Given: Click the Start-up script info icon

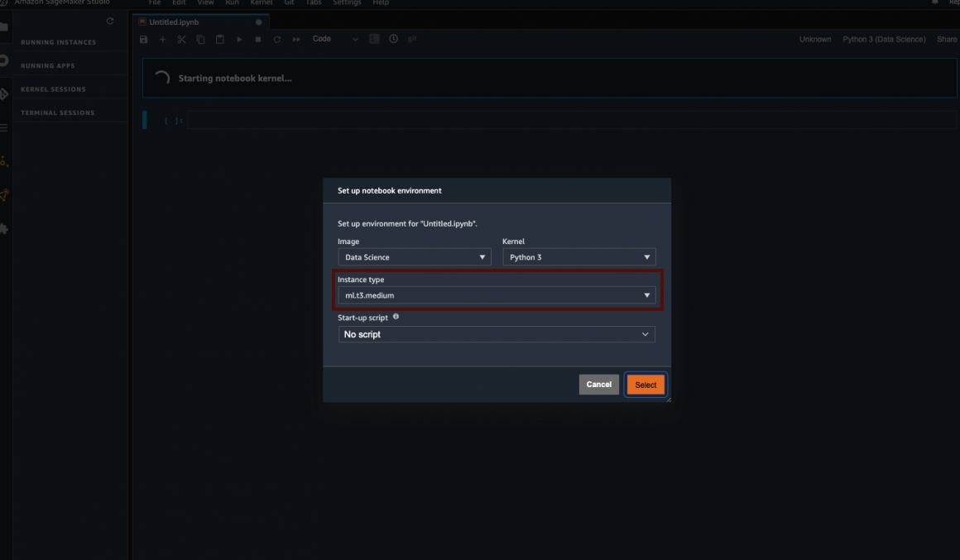Looking at the screenshot, I should pyautogui.click(x=396, y=317).
